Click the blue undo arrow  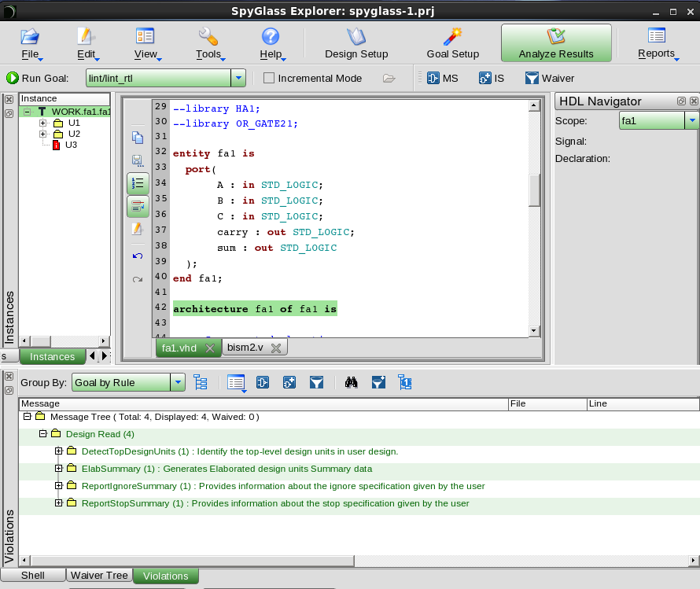(x=138, y=256)
